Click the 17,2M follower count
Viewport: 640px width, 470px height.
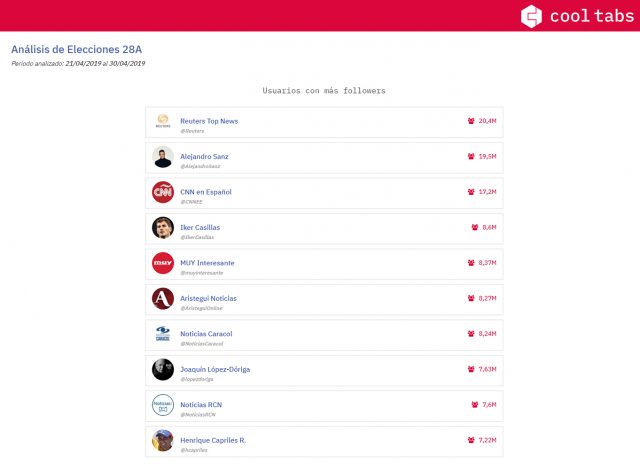click(487, 192)
